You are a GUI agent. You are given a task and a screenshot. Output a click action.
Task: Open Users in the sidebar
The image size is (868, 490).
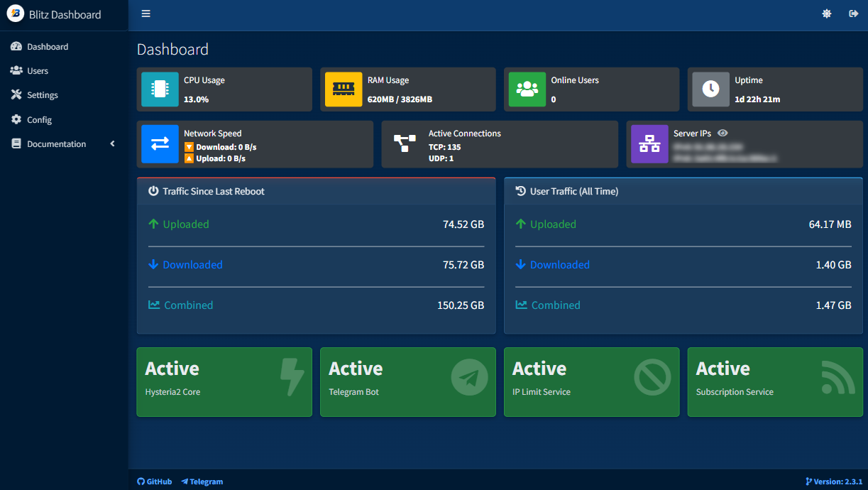tap(64, 71)
